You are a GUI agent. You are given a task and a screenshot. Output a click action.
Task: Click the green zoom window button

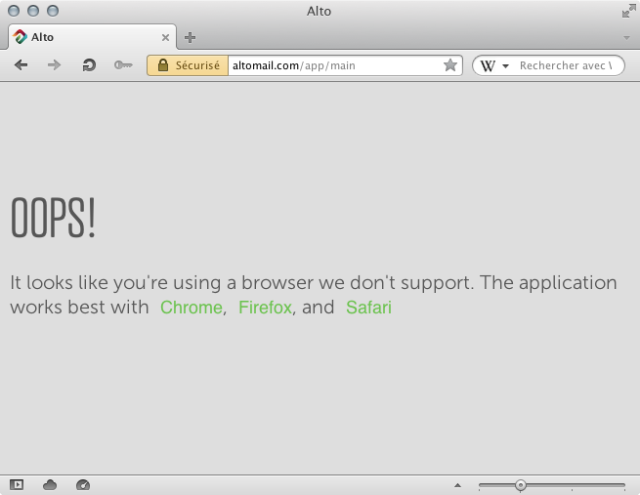[x=53, y=11]
